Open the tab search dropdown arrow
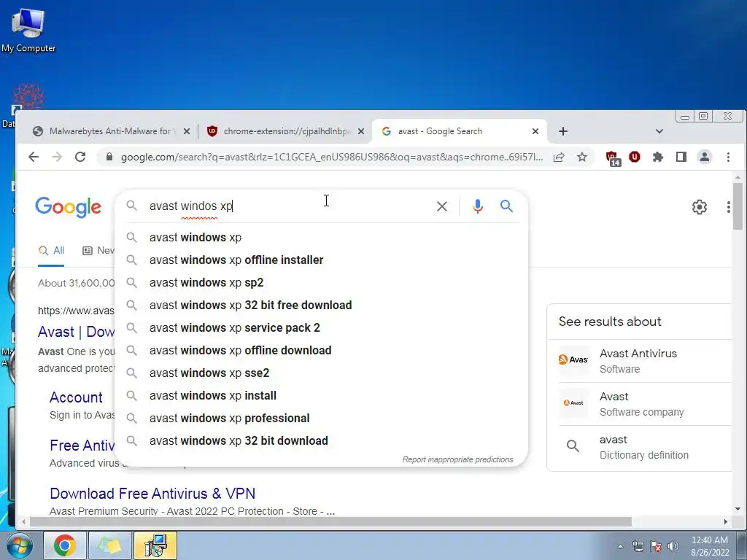This screenshot has width=747, height=560. click(659, 131)
